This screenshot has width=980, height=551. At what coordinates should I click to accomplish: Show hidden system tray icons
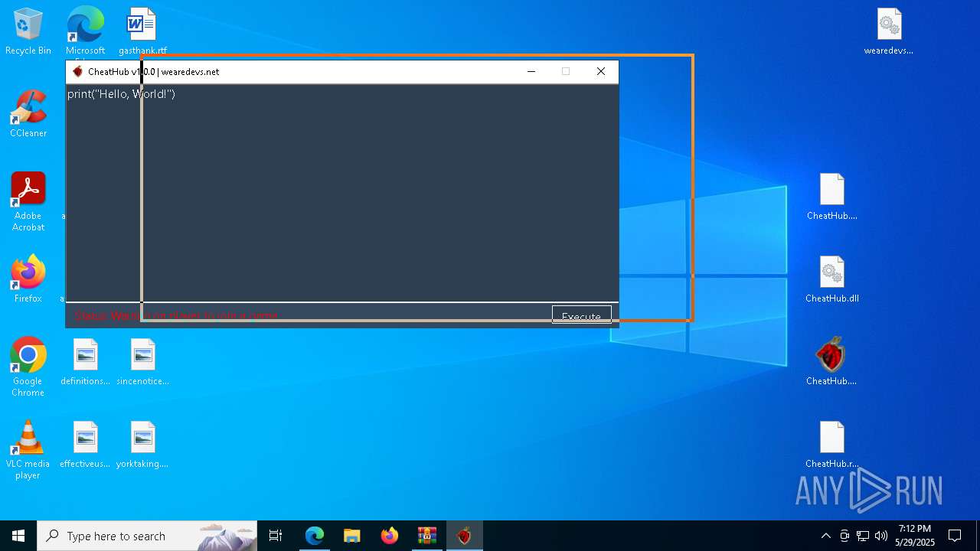[825, 536]
